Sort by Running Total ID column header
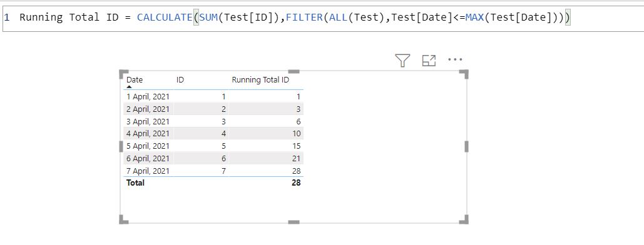 260,80
